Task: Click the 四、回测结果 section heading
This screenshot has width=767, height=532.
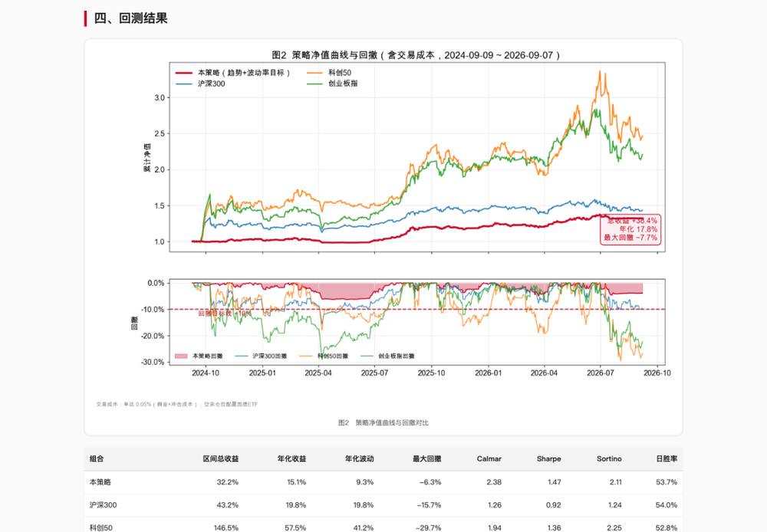Action: pos(130,18)
